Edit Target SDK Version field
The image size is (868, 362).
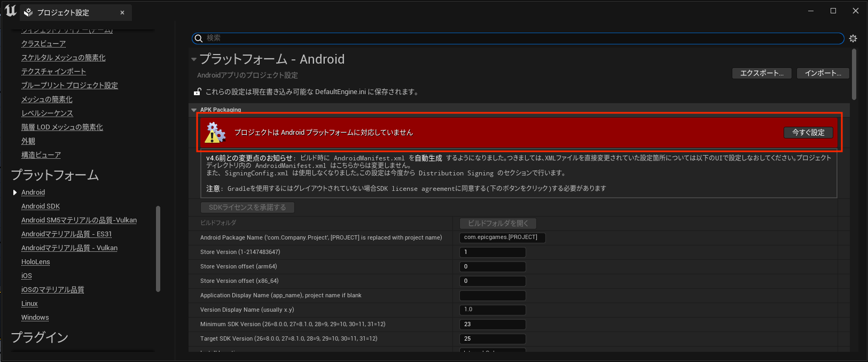point(492,338)
